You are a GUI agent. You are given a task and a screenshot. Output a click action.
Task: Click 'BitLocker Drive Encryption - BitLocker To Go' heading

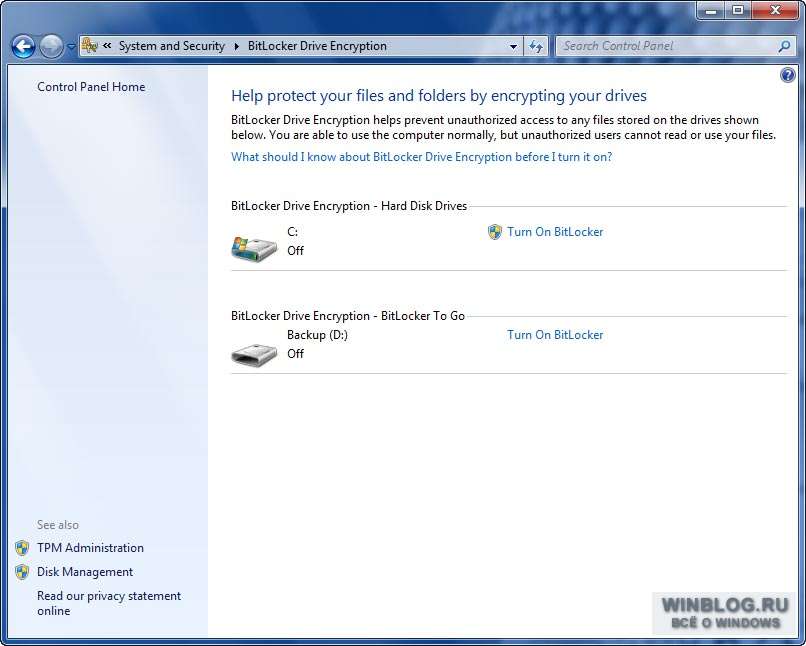348,316
